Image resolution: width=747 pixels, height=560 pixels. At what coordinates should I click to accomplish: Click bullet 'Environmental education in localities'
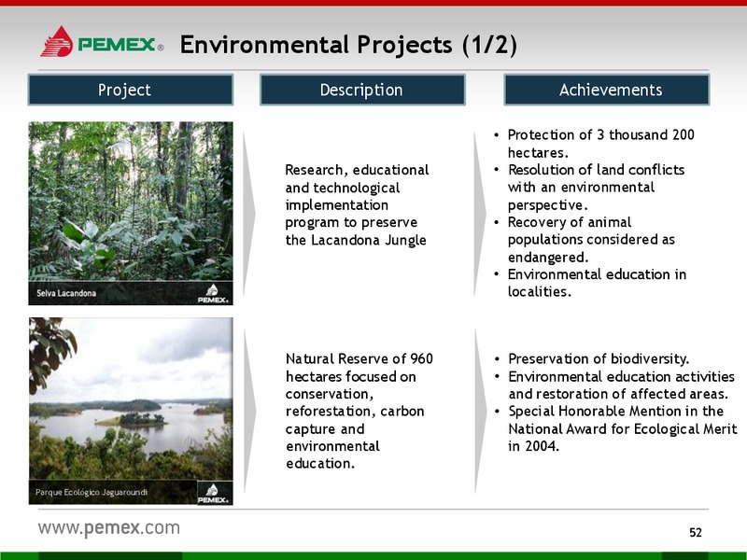click(591, 283)
